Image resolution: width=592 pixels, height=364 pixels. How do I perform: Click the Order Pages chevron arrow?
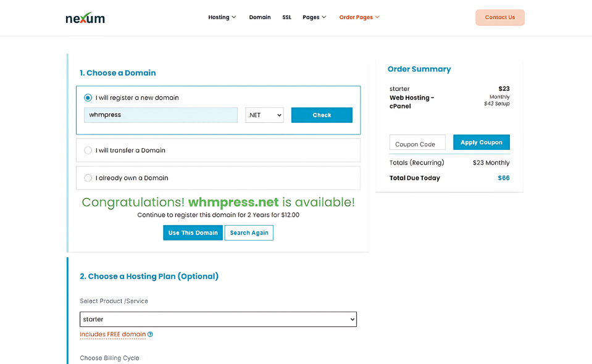[377, 17]
